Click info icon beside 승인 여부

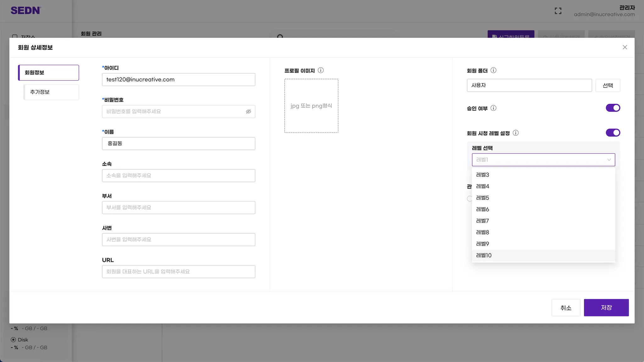493,108
